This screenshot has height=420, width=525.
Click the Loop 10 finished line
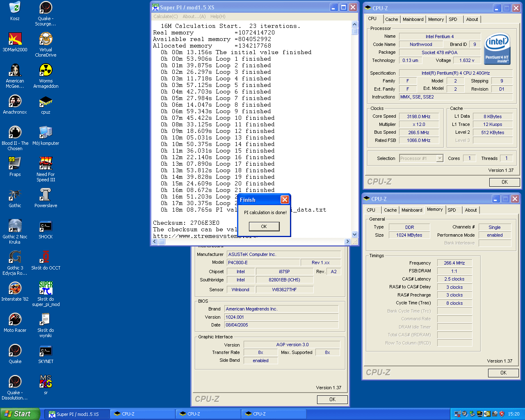tap(218, 118)
